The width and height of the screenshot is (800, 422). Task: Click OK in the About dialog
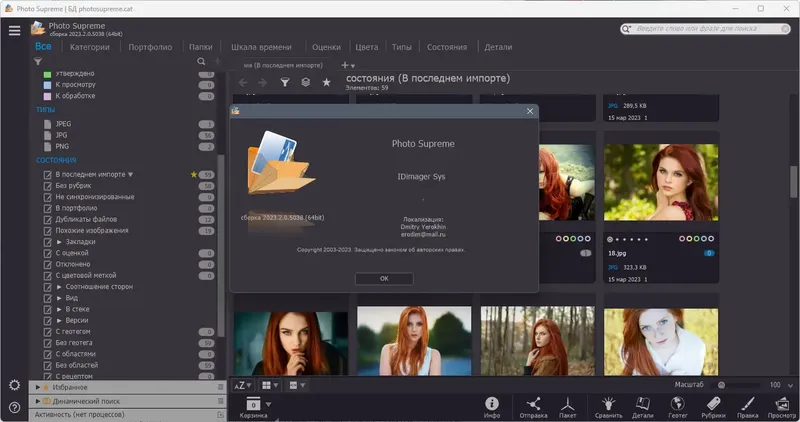(x=384, y=279)
